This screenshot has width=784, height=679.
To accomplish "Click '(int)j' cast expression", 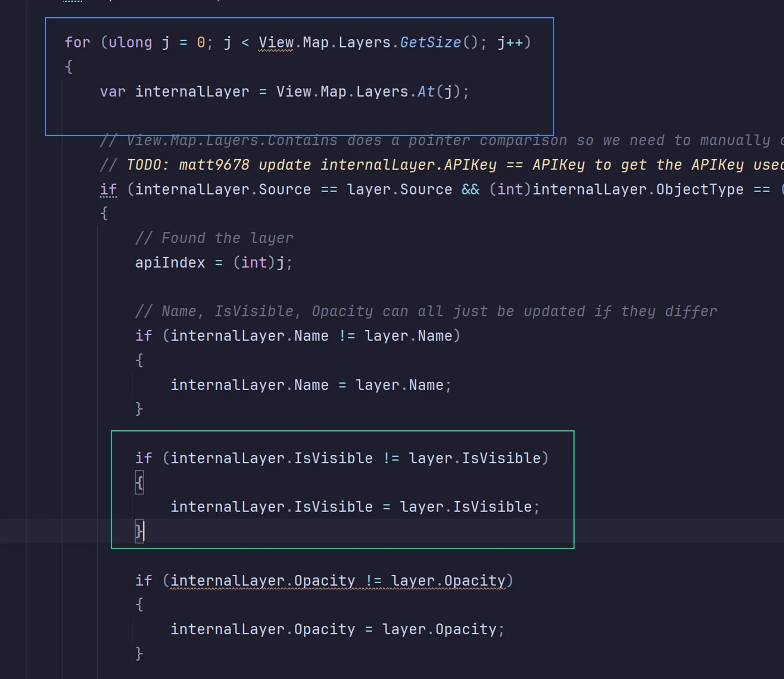I will (259, 263).
